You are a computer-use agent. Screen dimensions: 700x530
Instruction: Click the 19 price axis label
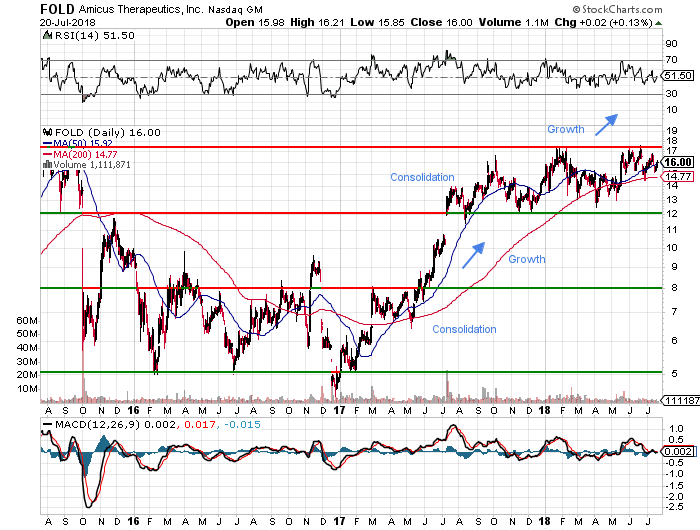click(671, 131)
